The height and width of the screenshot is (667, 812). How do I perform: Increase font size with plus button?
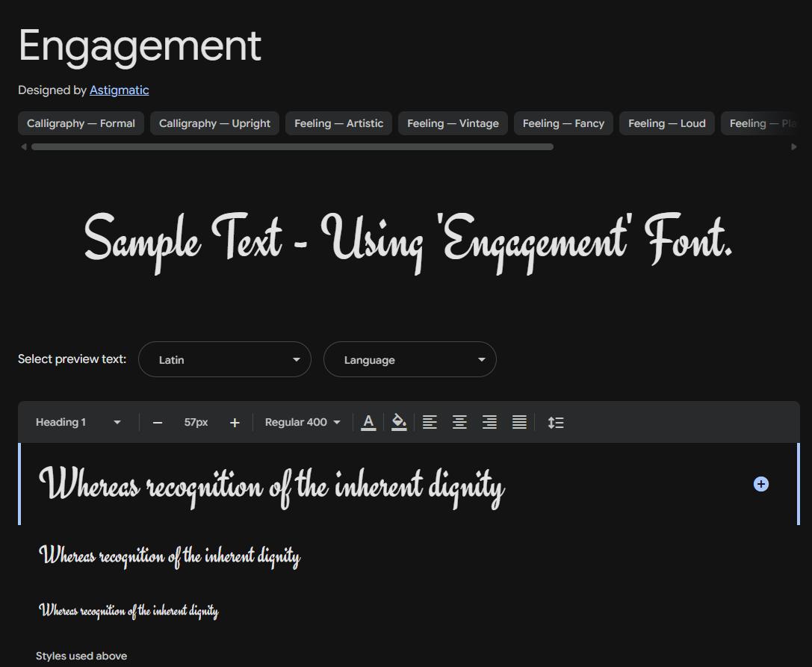pyautogui.click(x=235, y=423)
